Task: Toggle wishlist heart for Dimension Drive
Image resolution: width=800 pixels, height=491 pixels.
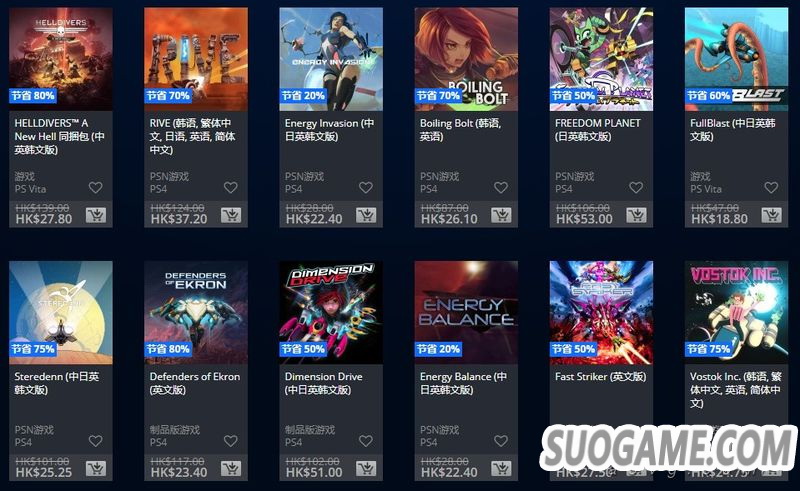Action: 366,440
